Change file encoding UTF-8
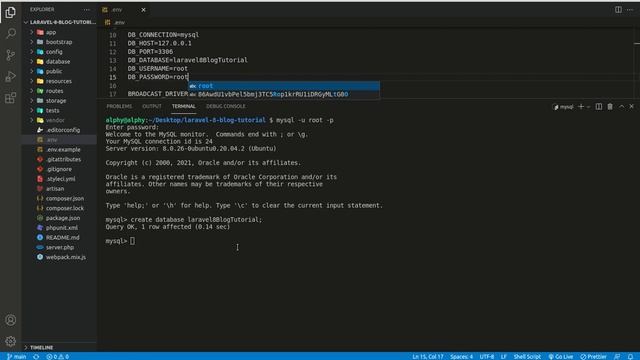 487,356
